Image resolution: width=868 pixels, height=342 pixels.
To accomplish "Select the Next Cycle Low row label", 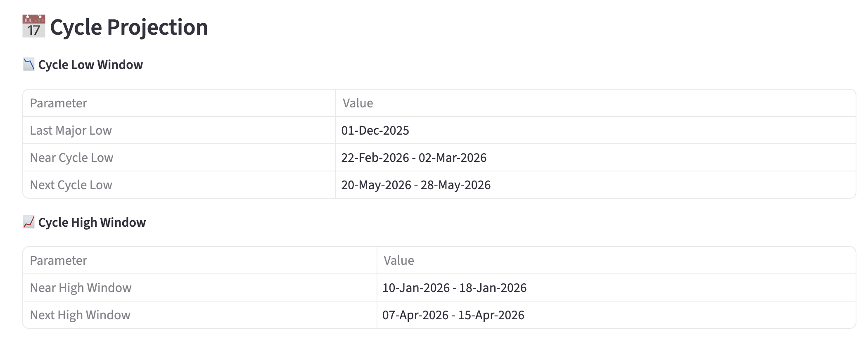I will (71, 185).
